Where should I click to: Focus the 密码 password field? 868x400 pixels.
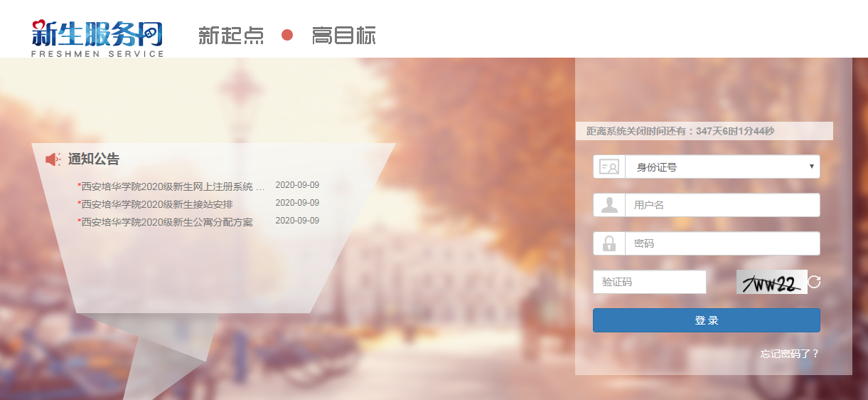tap(722, 243)
